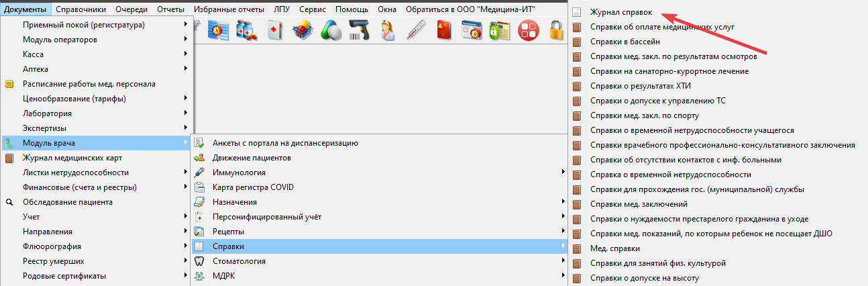Expand the Рецепты submenu arrow
Image resolution: width=868 pixels, height=286 pixels.
pyautogui.click(x=563, y=232)
